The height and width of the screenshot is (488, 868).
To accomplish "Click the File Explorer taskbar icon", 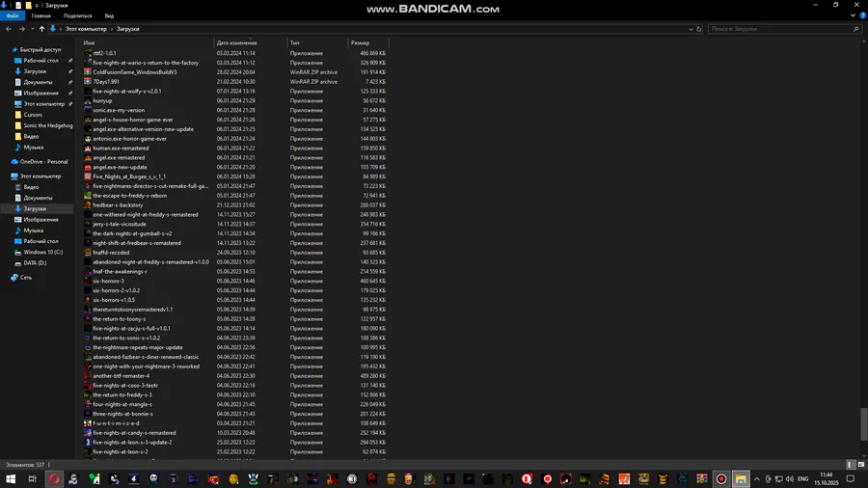I will (x=741, y=479).
